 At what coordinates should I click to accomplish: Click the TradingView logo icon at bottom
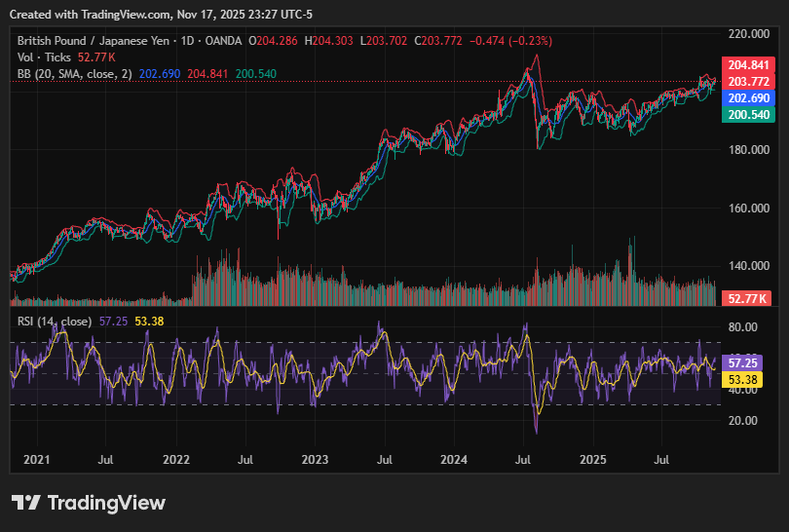26,503
